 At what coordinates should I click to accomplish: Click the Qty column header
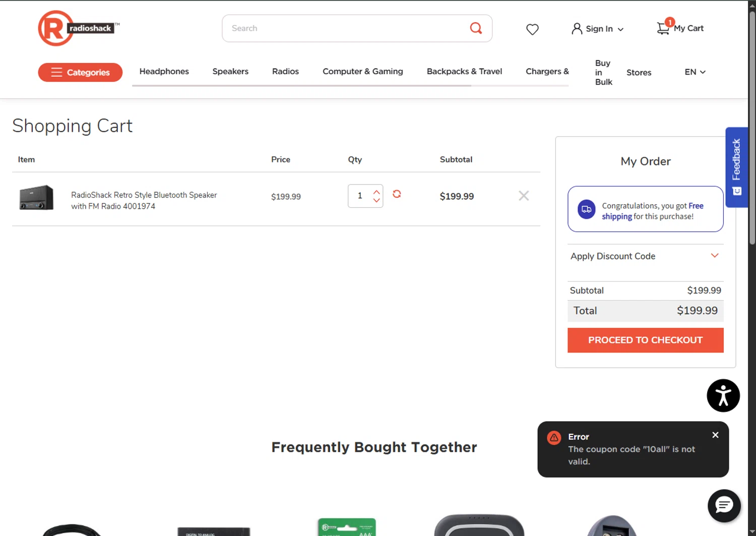355,159
